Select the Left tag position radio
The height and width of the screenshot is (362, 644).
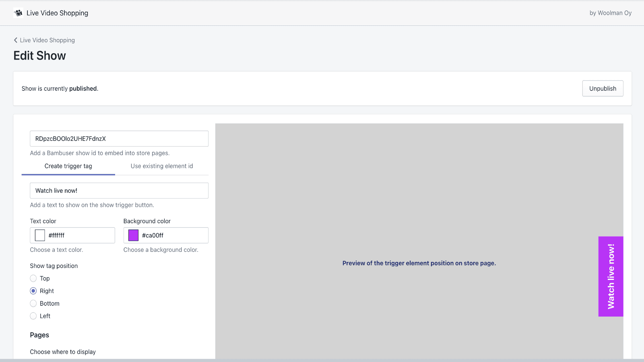point(33,316)
